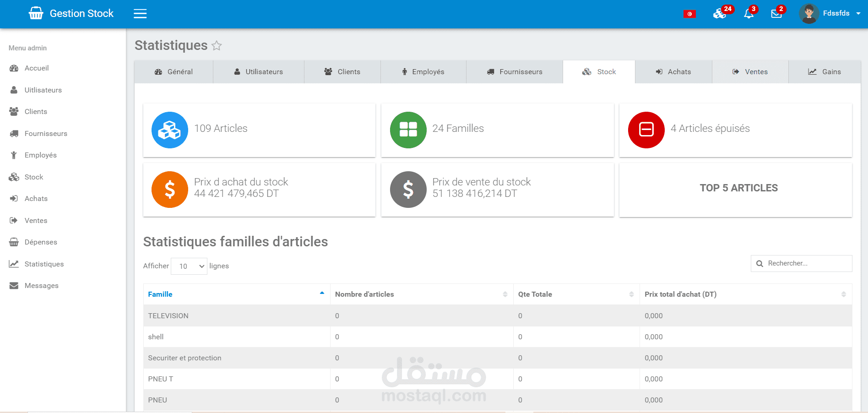
Task: Click the 51 138 416,214 DT value
Action: 475,194
